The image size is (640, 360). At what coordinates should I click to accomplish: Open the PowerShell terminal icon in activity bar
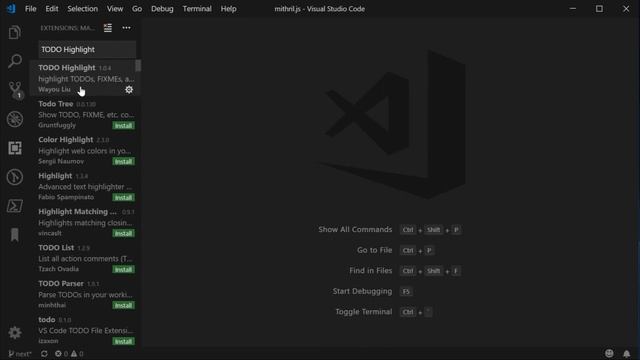(x=15, y=206)
